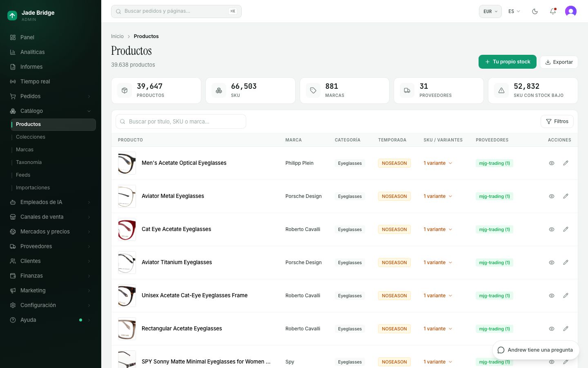Open the EUR currency dropdown

pyautogui.click(x=490, y=11)
